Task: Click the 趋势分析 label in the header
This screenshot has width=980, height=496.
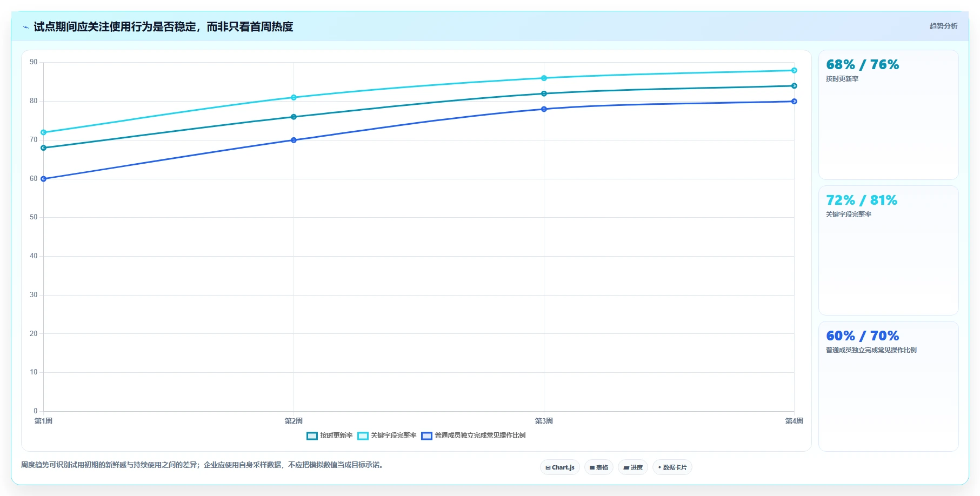Action: [943, 26]
